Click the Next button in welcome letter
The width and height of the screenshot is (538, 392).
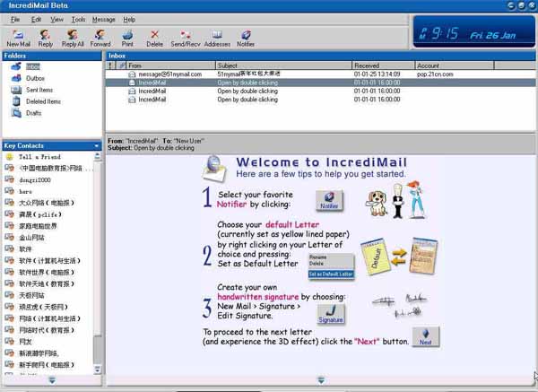pos(425,336)
